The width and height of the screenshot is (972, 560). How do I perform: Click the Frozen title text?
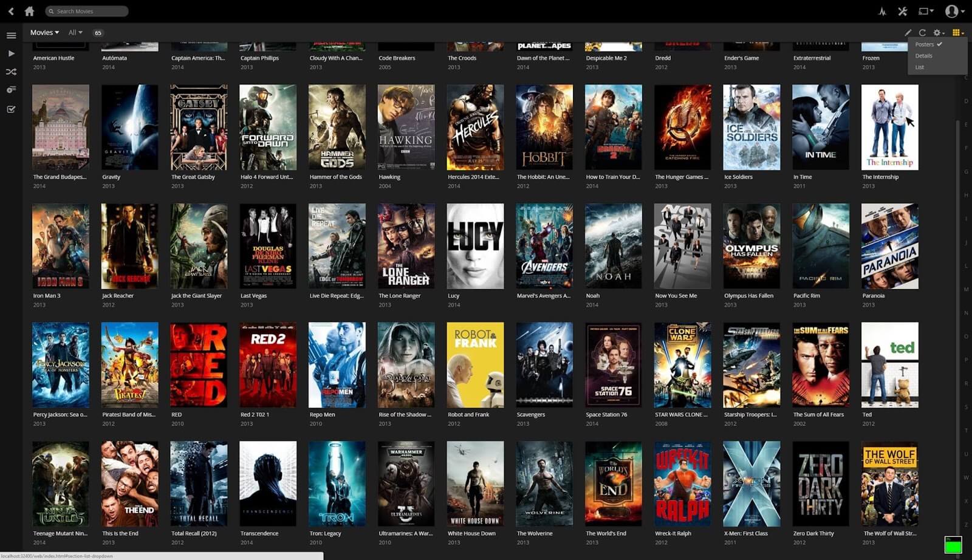871,58
